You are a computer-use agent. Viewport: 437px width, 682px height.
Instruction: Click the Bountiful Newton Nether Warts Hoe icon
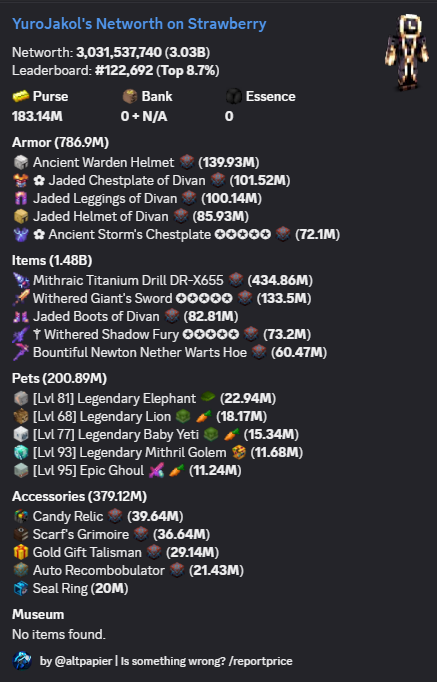tap(20, 352)
